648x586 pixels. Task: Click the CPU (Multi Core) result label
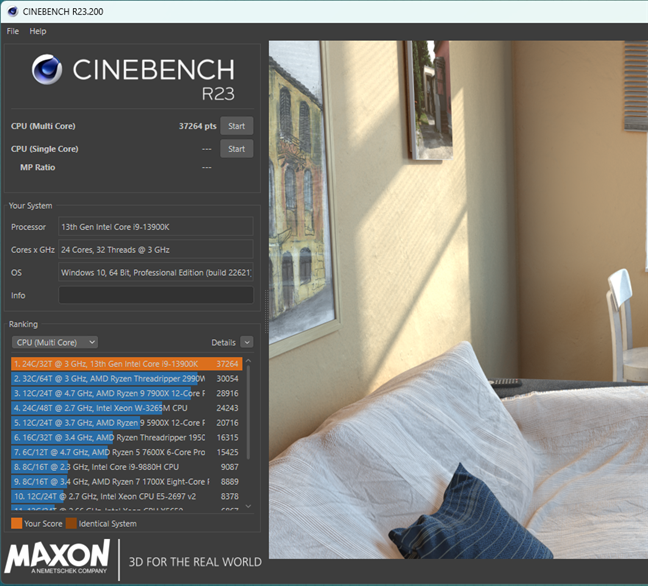[x=43, y=126]
